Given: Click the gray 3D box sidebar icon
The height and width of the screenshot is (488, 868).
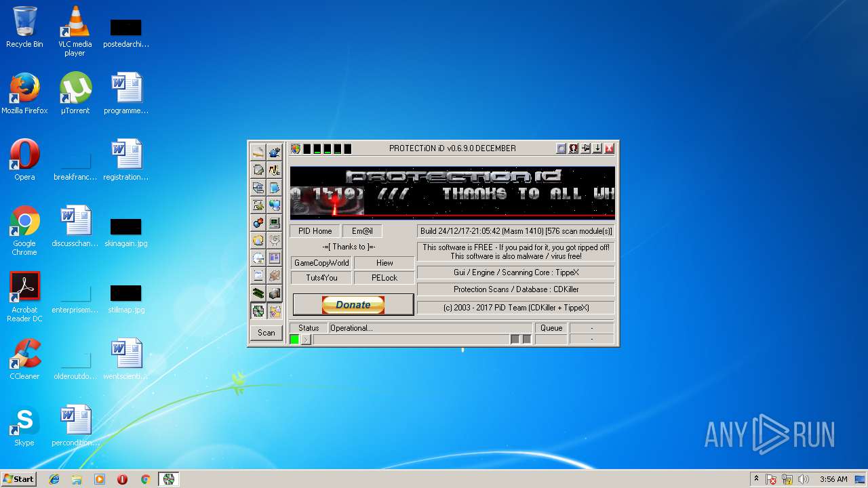Looking at the screenshot, I should pyautogui.click(x=275, y=293).
